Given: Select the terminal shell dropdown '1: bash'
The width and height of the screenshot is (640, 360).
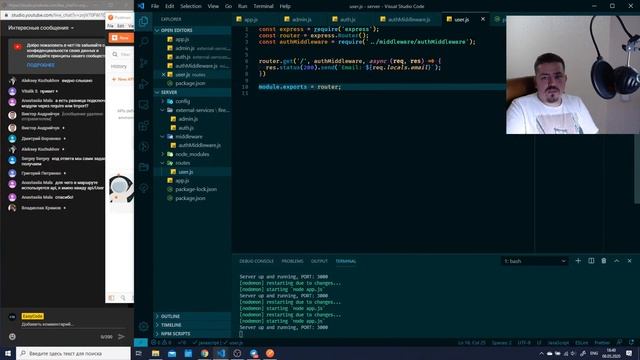Looking at the screenshot, I should click(x=535, y=261).
